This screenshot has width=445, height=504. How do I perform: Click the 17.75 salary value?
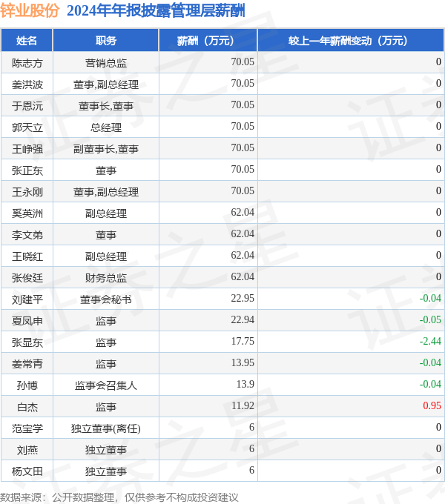coord(243,342)
